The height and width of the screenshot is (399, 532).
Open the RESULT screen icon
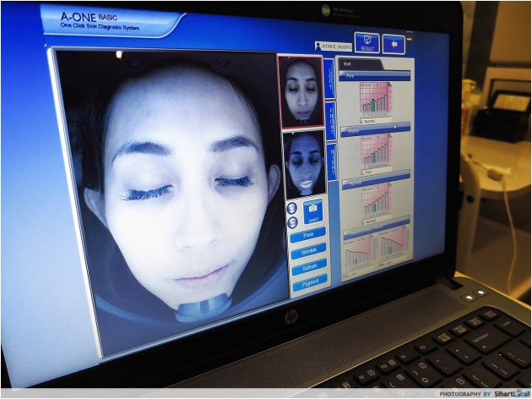[x=366, y=43]
